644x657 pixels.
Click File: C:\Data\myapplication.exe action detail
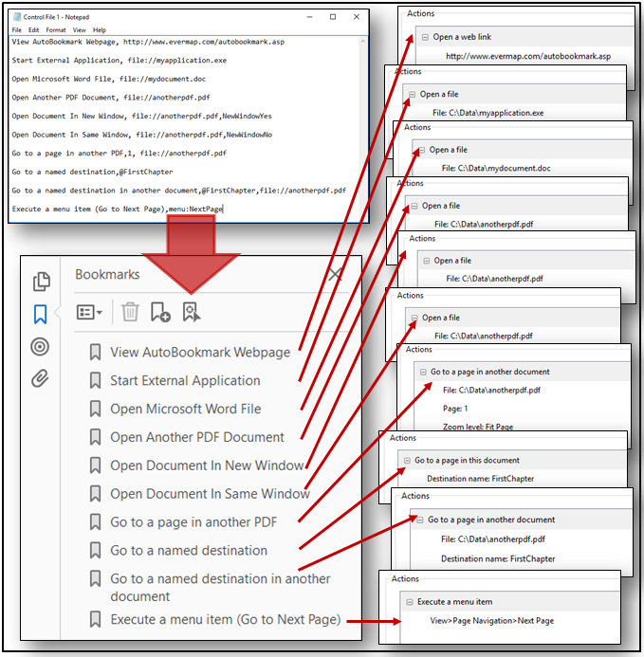pos(488,113)
